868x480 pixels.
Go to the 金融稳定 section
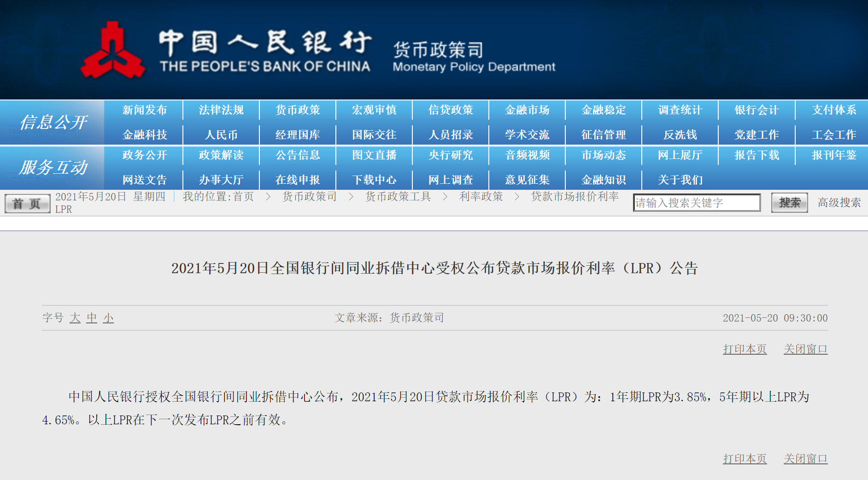tap(604, 110)
